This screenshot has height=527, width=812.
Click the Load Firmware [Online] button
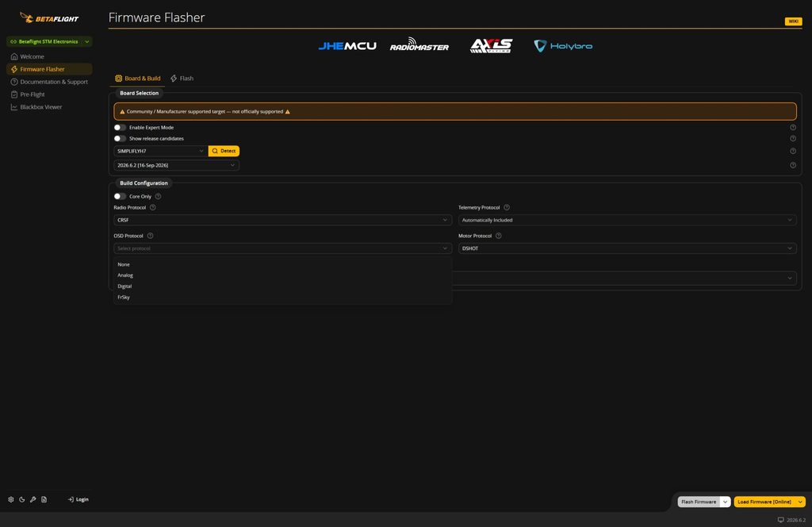coord(764,502)
